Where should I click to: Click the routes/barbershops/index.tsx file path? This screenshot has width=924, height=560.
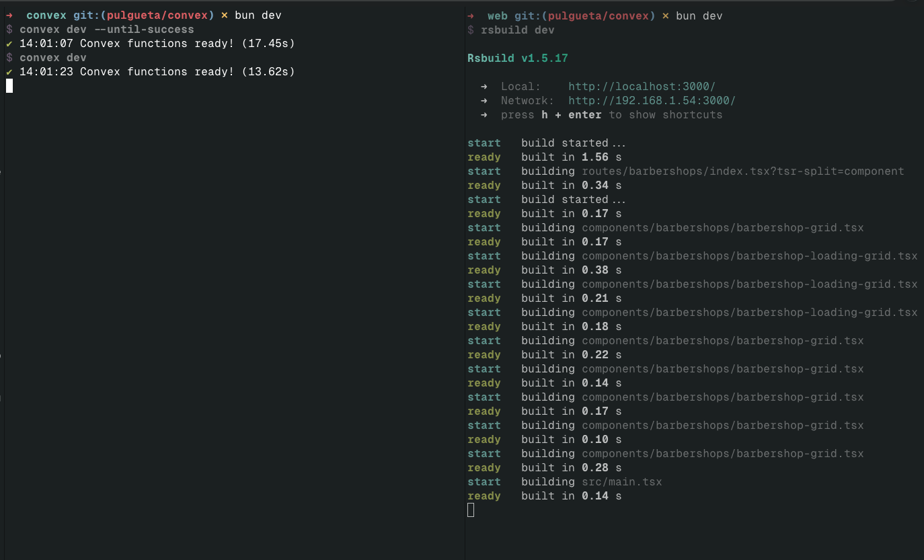742,171
